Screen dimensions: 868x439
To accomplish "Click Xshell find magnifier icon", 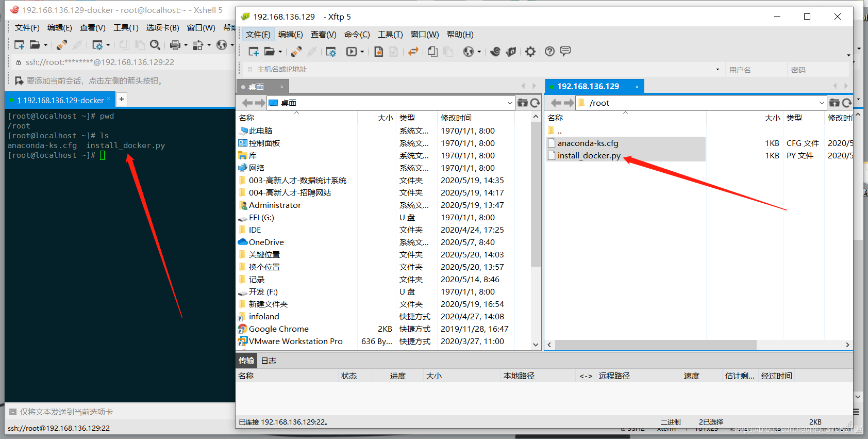I will coord(155,45).
